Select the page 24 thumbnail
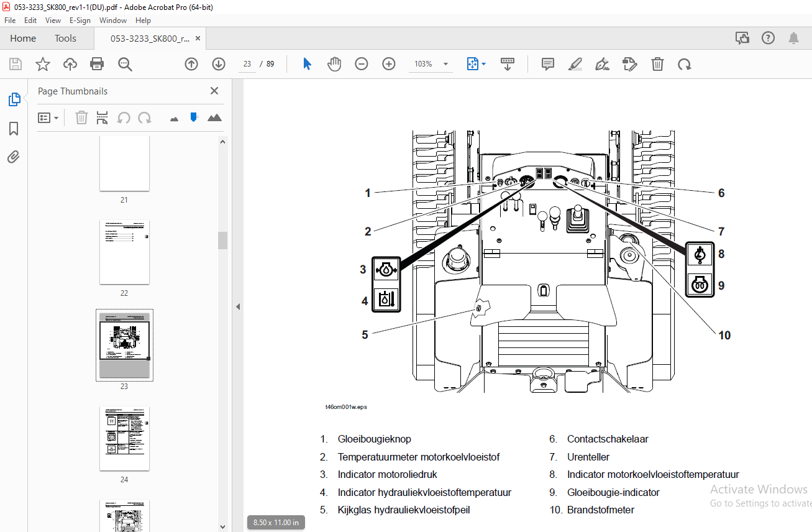Viewport: 812px width, 532px height. tap(124, 439)
